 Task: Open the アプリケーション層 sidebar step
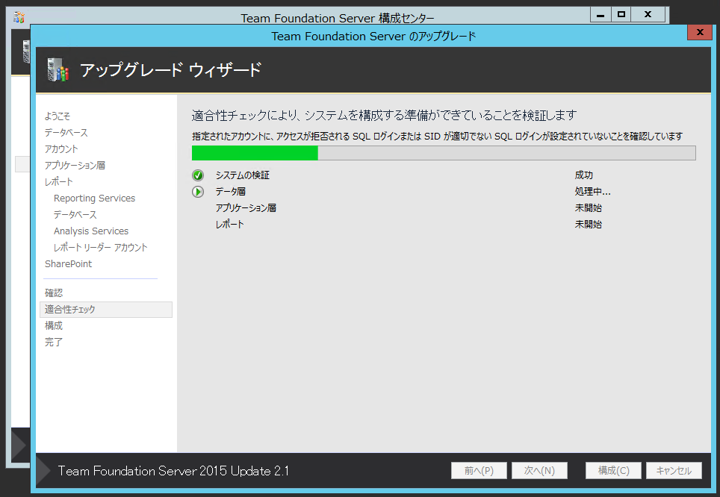(x=75, y=165)
